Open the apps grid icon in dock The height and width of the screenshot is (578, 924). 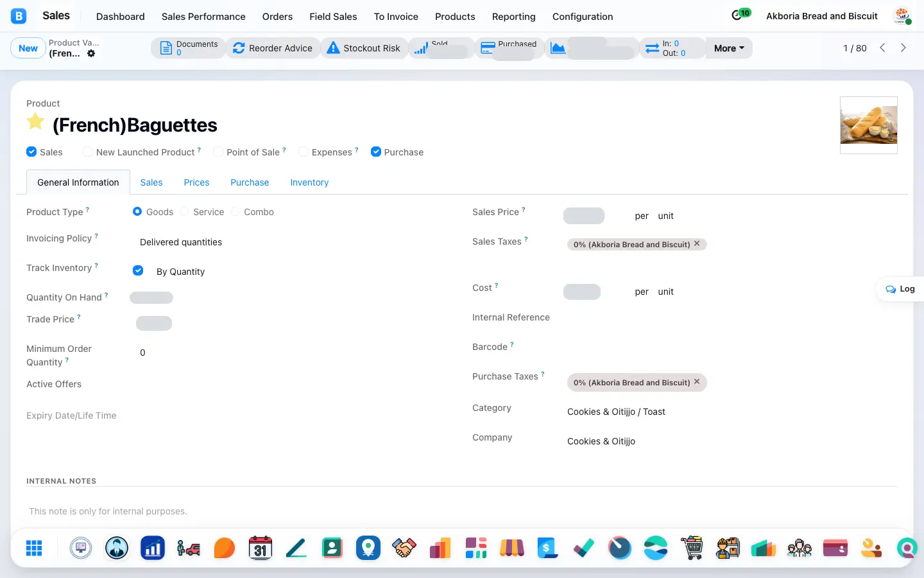(34, 548)
